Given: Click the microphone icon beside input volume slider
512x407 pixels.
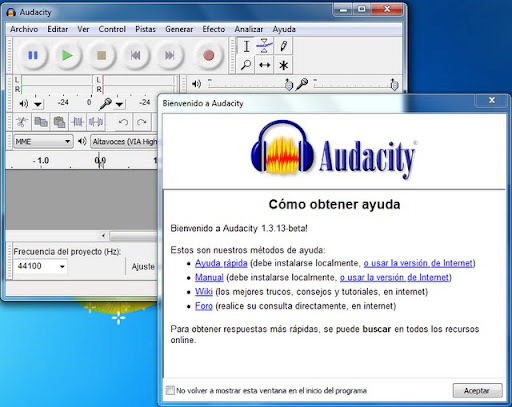Looking at the screenshot, I should 302,84.
